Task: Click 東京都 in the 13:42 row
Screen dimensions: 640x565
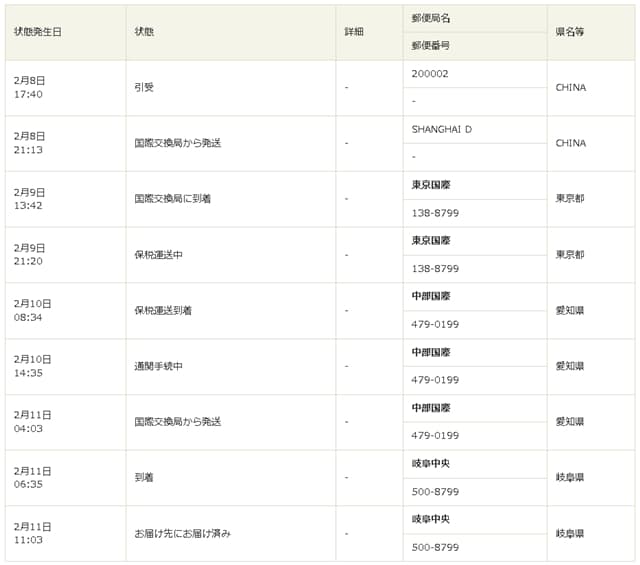Action: pyautogui.click(x=570, y=199)
